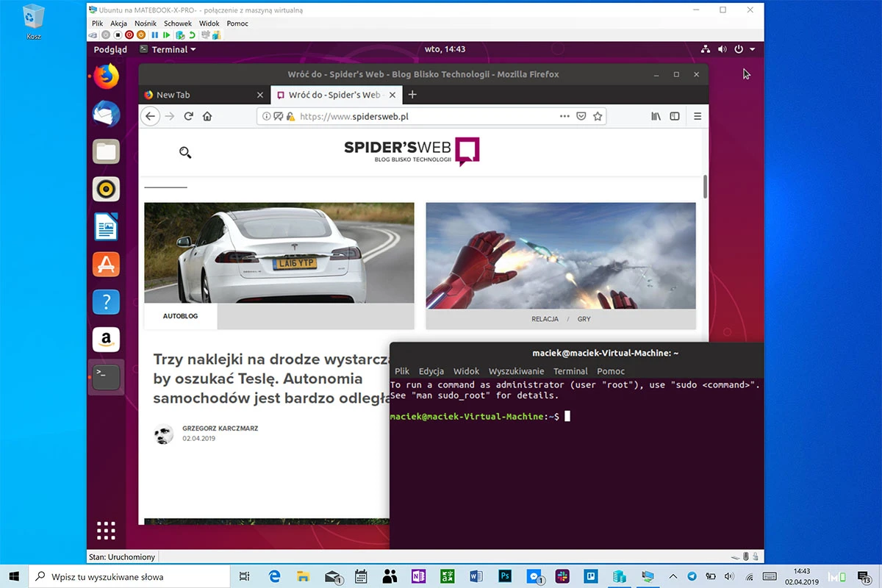This screenshot has width=882, height=588.
Task: Open Schowek menu in Hyper-V window
Action: [x=178, y=24]
